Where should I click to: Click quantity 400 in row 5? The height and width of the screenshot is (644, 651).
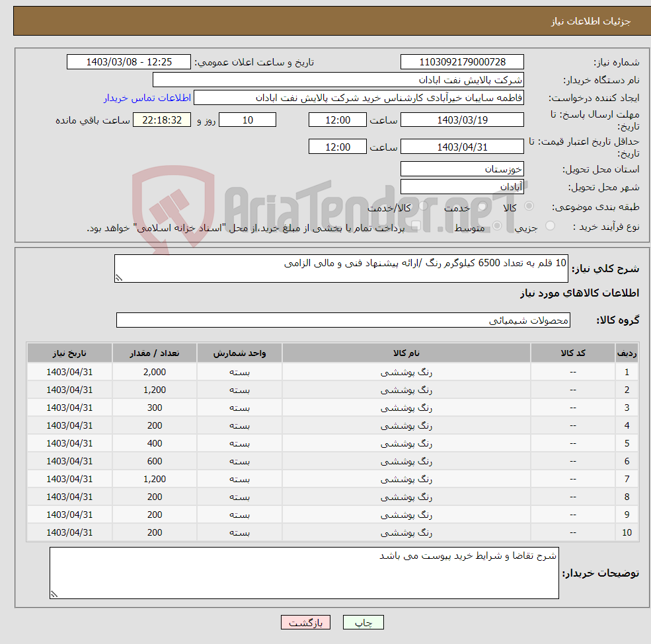pyautogui.click(x=155, y=444)
